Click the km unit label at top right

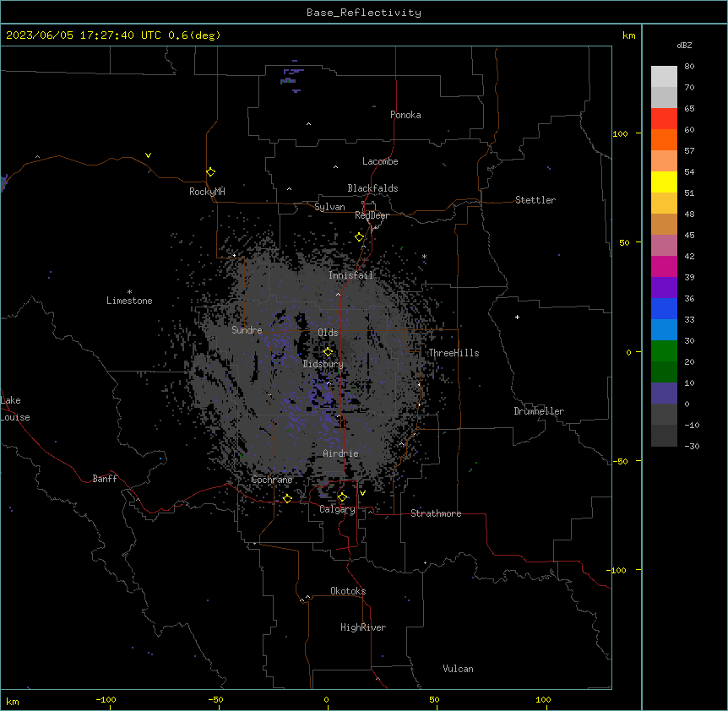pyautogui.click(x=628, y=35)
